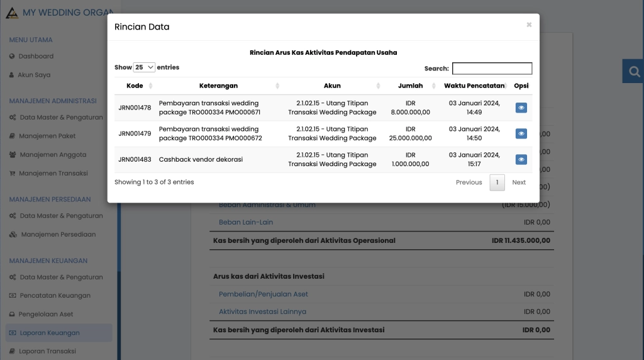644x360 pixels.
Task: Open Manajemen Persediaan sidebar item
Action: (x=58, y=235)
